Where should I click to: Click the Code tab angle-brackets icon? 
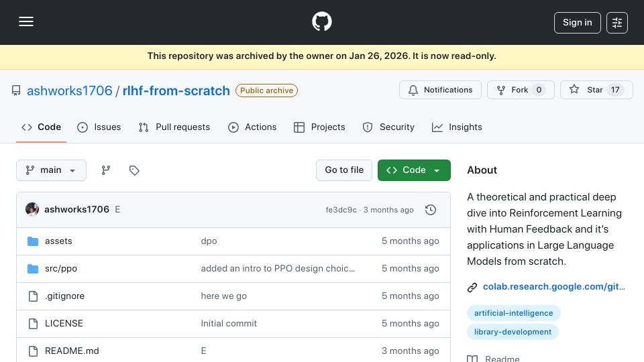pyautogui.click(x=27, y=127)
